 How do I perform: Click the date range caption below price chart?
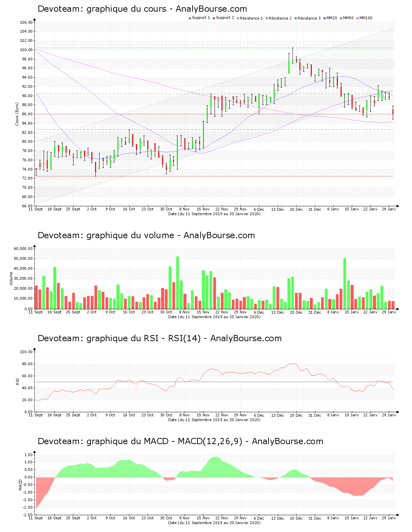(214, 214)
